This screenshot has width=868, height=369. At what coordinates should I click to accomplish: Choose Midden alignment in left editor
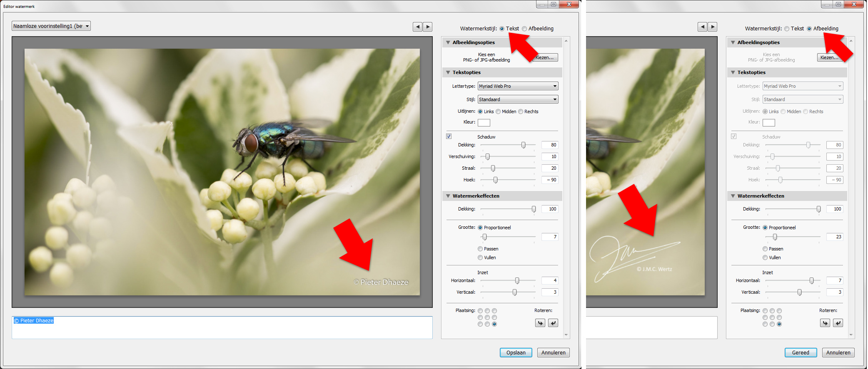pyautogui.click(x=498, y=111)
